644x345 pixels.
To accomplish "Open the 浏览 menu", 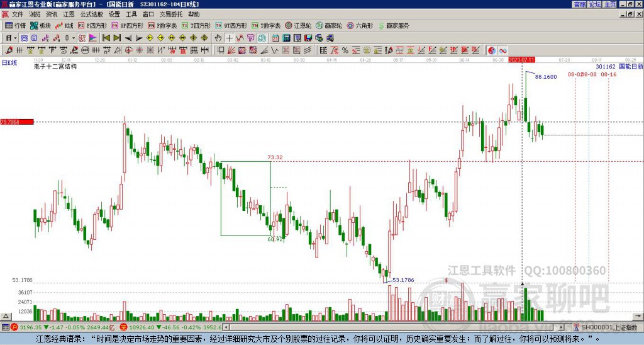I will coord(35,14).
